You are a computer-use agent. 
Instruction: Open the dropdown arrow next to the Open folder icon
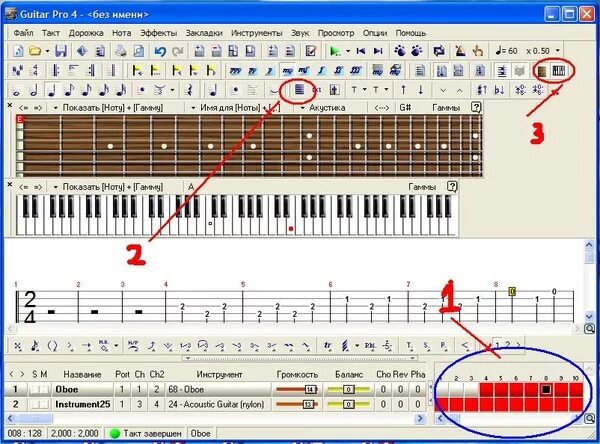pyautogui.click(x=47, y=51)
